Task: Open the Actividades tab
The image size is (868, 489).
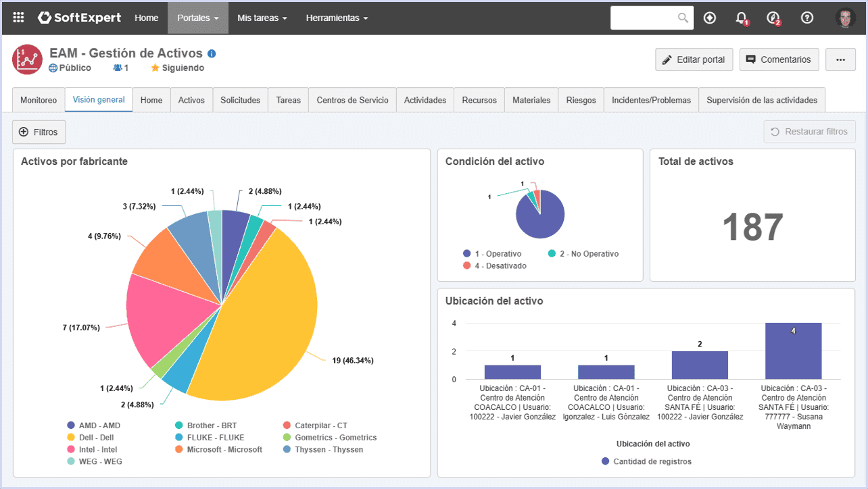Action: 425,100
